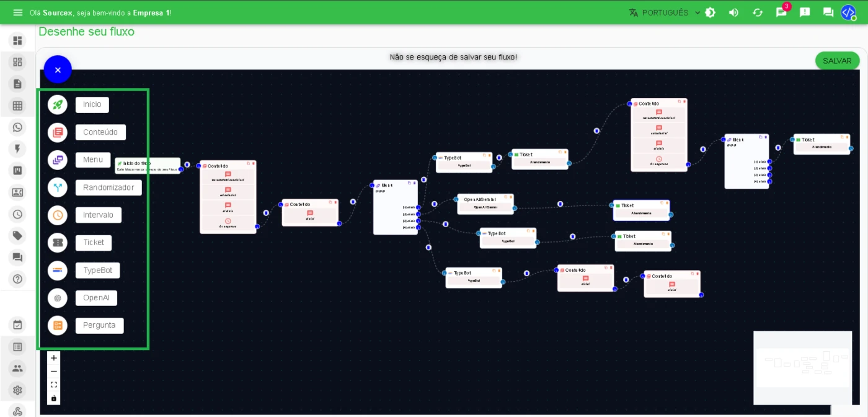Open the internal chat bubbles icon in the top bar
The height and width of the screenshot is (417, 868).
[828, 12]
